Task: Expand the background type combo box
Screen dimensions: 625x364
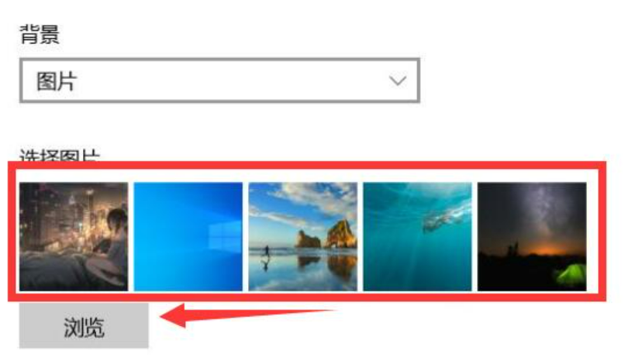Action: [219, 81]
